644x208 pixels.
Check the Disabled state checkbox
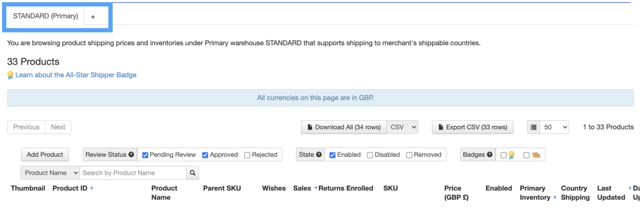tap(370, 155)
